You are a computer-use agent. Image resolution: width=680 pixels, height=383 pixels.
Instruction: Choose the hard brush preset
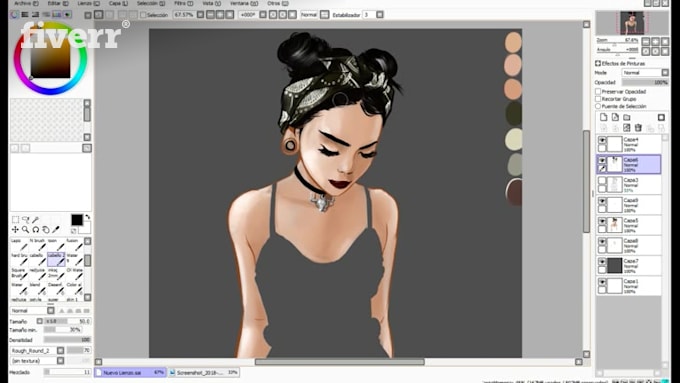pyautogui.click(x=19, y=259)
